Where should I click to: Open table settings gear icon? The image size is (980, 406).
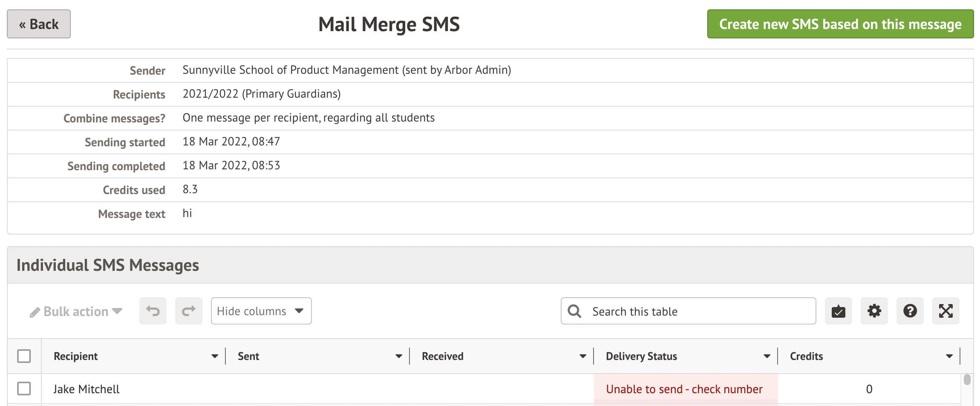pyautogui.click(x=874, y=311)
